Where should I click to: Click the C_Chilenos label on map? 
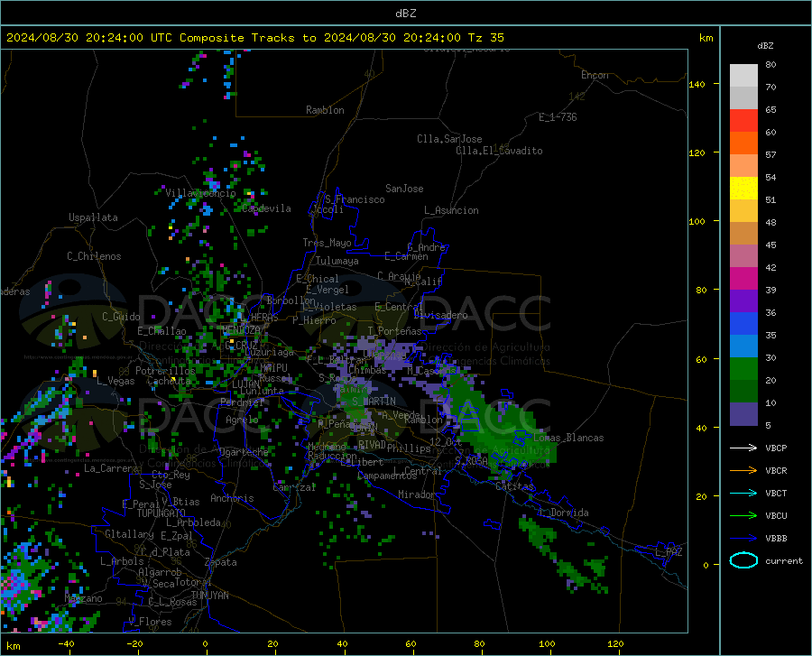94,256
